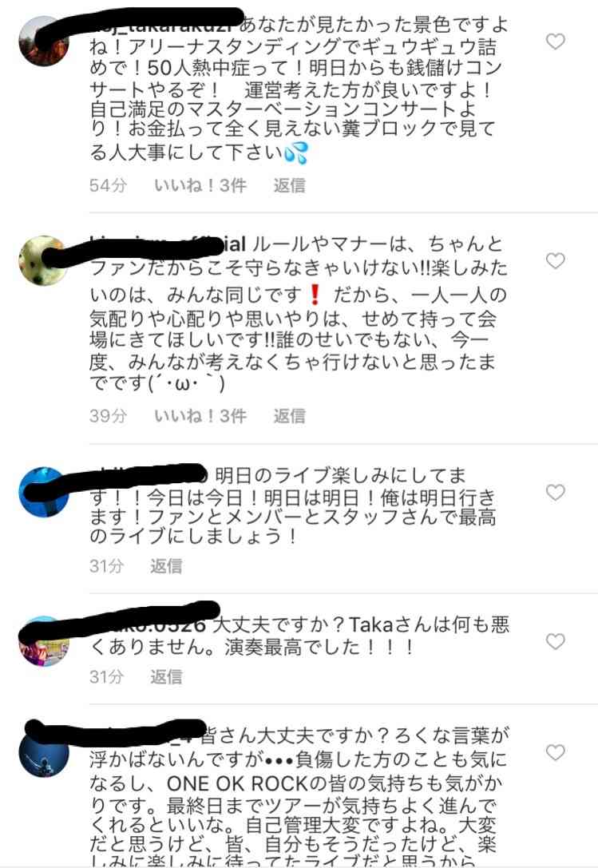Open the white dog profile picture

(x=44, y=261)
